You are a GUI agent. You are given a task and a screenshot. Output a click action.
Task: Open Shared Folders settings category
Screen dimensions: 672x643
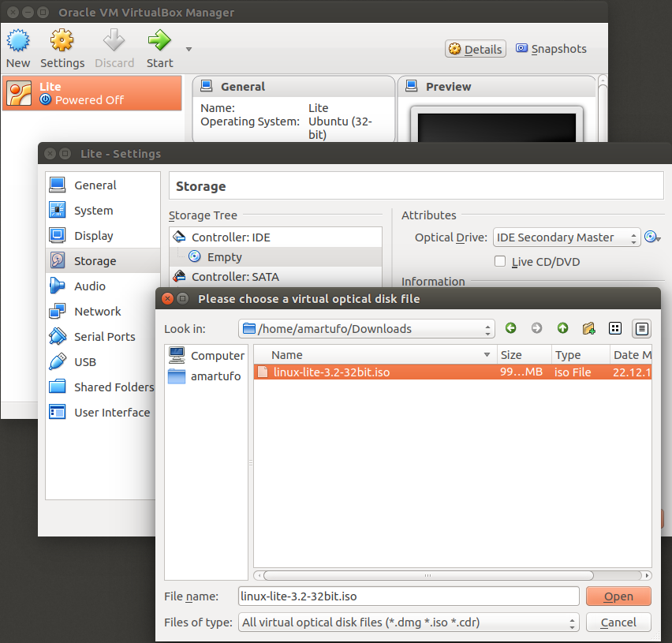click(x=101, y=387)
